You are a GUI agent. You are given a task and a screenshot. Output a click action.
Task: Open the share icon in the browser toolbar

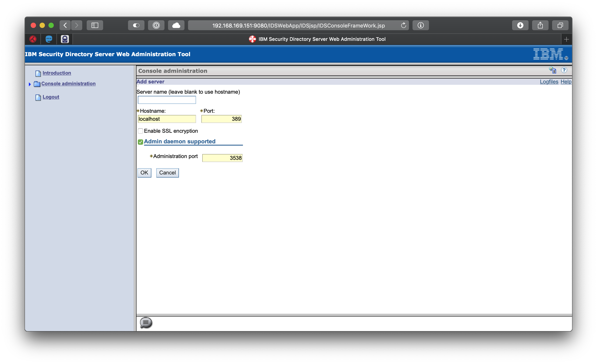[x=540, y=25]
